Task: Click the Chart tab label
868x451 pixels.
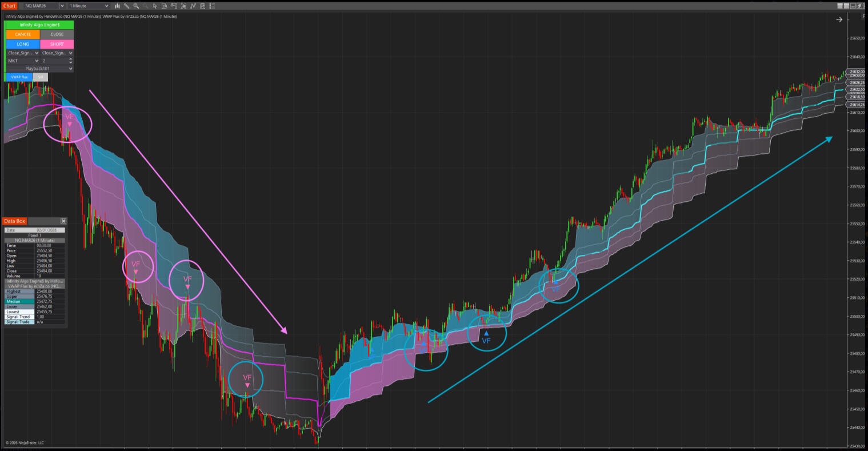Action: (x=10, y=6)
